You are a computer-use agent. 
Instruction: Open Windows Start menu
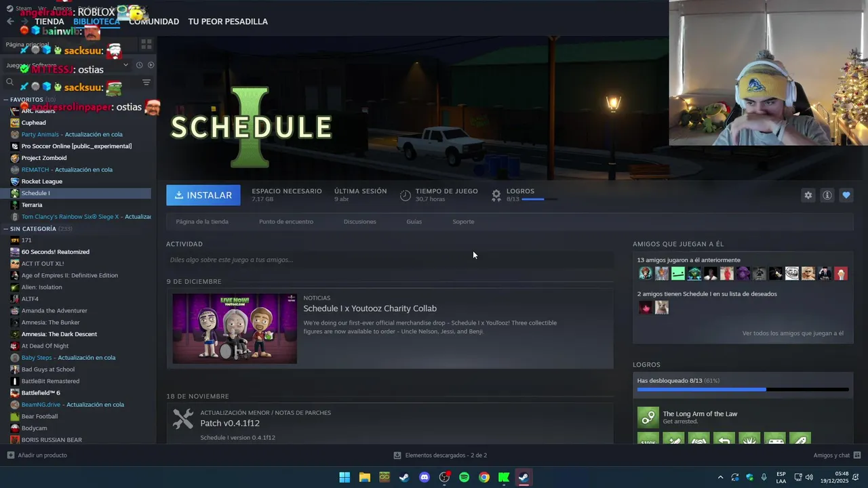(344, 477)
